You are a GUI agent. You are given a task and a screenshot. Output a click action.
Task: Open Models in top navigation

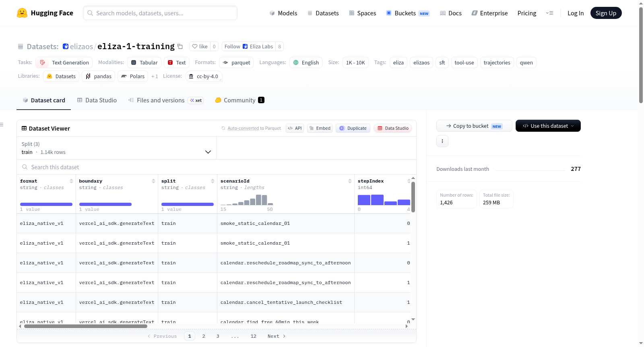pos(283,13)
